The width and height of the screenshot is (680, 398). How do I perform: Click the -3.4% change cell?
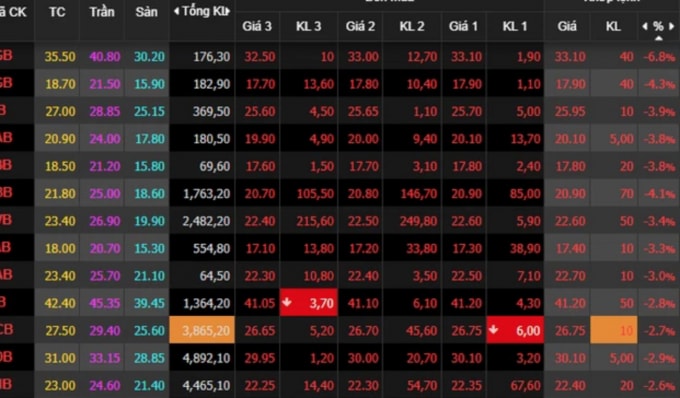tap(659, 221)
